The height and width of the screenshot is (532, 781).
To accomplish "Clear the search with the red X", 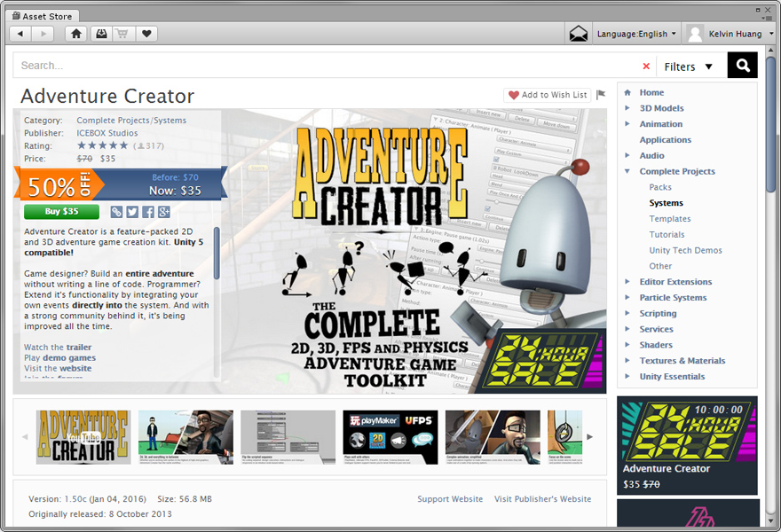I will tap(646, 66).
